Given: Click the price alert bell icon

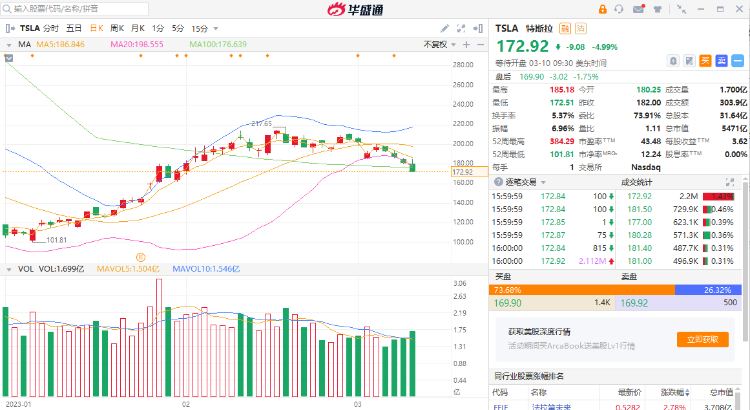Looking at the screenshot, I should (673, 61).
